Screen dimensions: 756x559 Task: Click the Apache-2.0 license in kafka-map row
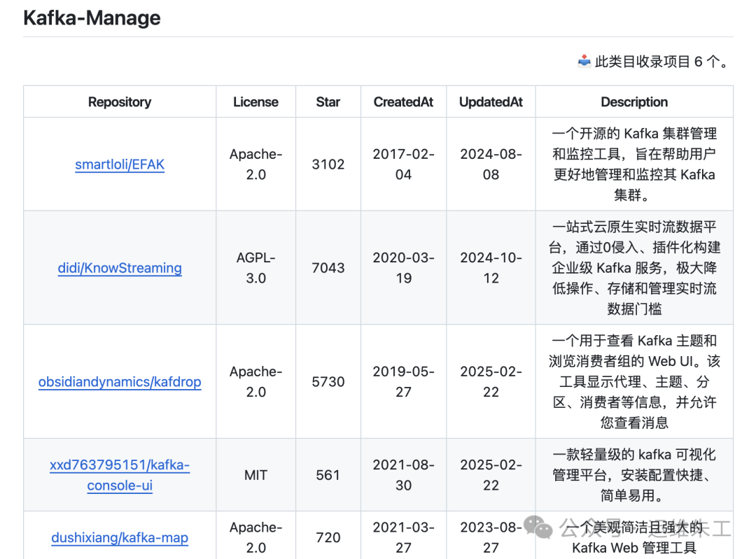point(255,537)
